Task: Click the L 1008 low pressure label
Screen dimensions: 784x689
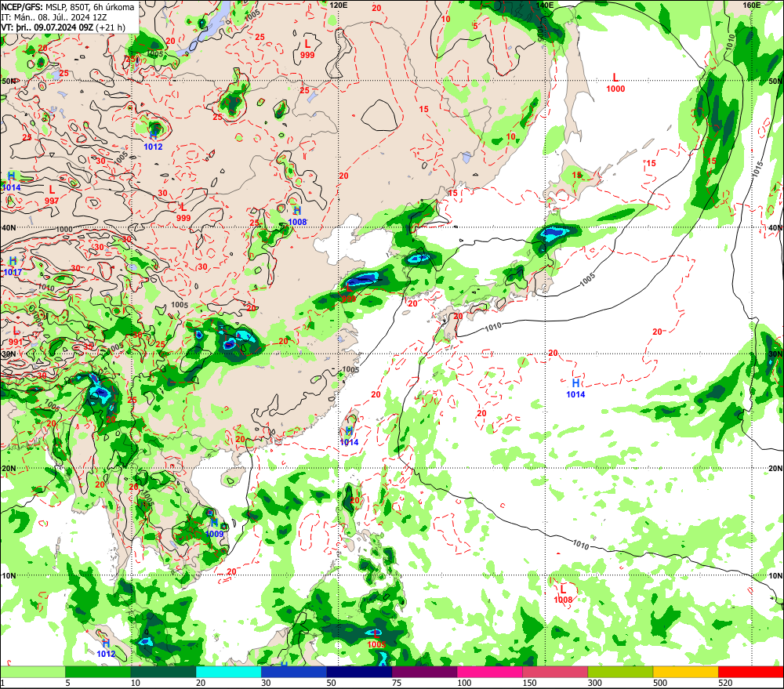Action: click(x=563, y=594)
